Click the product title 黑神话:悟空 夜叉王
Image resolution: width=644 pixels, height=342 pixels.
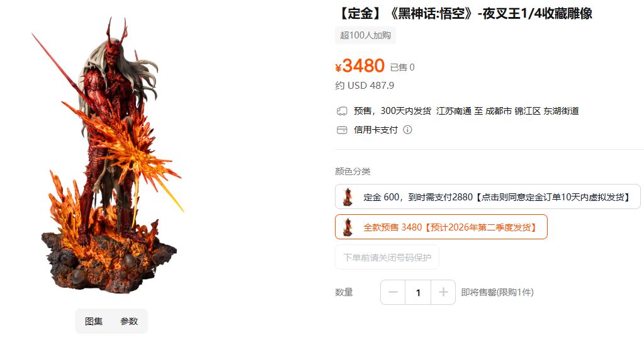[465, 14]
